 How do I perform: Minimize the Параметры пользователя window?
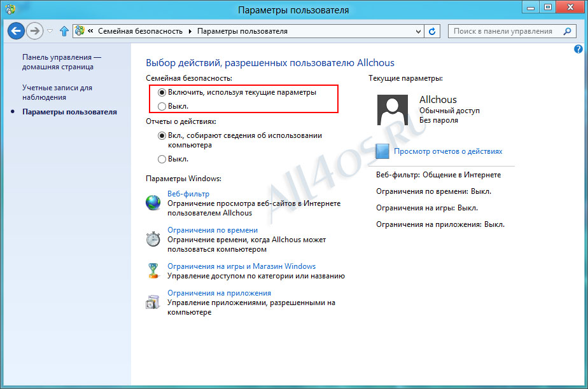coord(531,7)
